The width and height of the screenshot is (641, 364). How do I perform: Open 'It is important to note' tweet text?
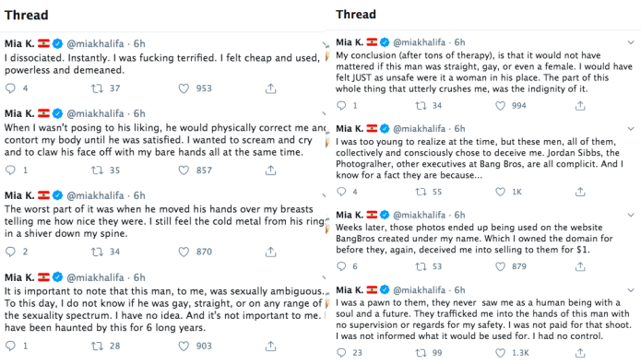pyautogui.click(x=164, y=310)
